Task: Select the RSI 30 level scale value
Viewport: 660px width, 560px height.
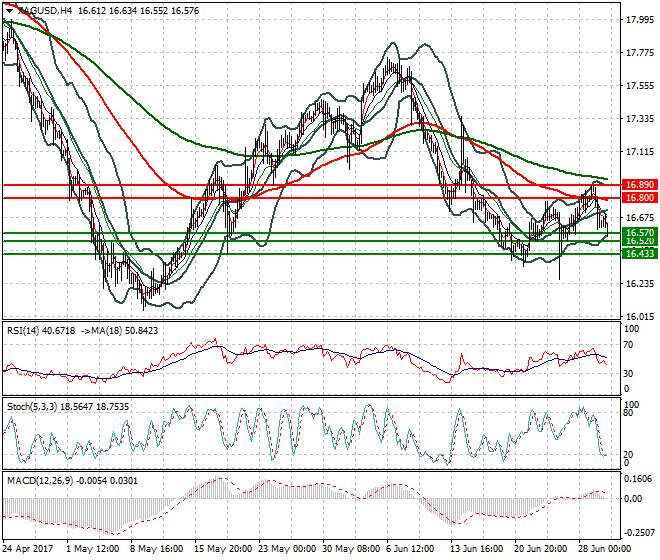Action: tap(628, 373)
